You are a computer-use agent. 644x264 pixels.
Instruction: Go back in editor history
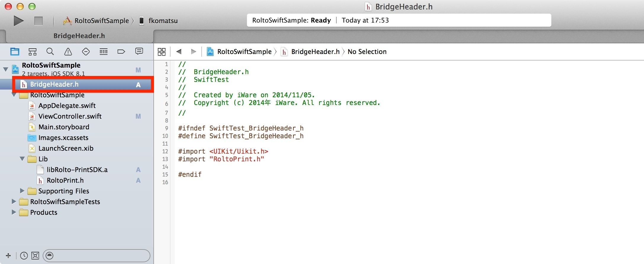point(179,52)
